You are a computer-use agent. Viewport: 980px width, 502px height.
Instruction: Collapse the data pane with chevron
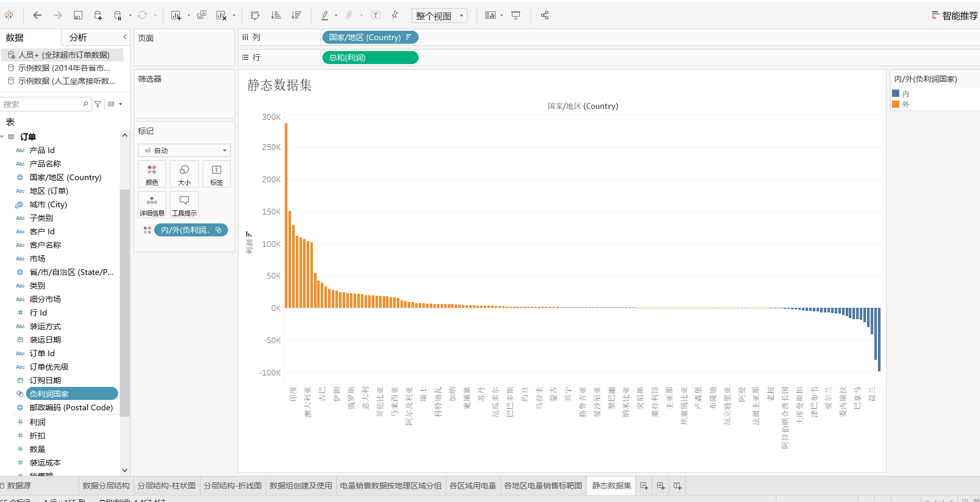tap(124, 37)
